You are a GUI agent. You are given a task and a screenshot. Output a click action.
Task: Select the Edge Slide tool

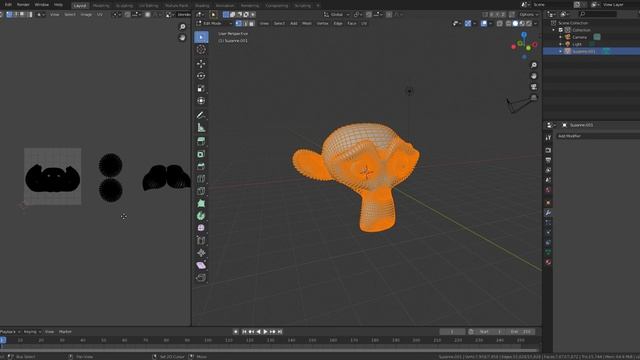pyautogui.click(x=201, y=240)
